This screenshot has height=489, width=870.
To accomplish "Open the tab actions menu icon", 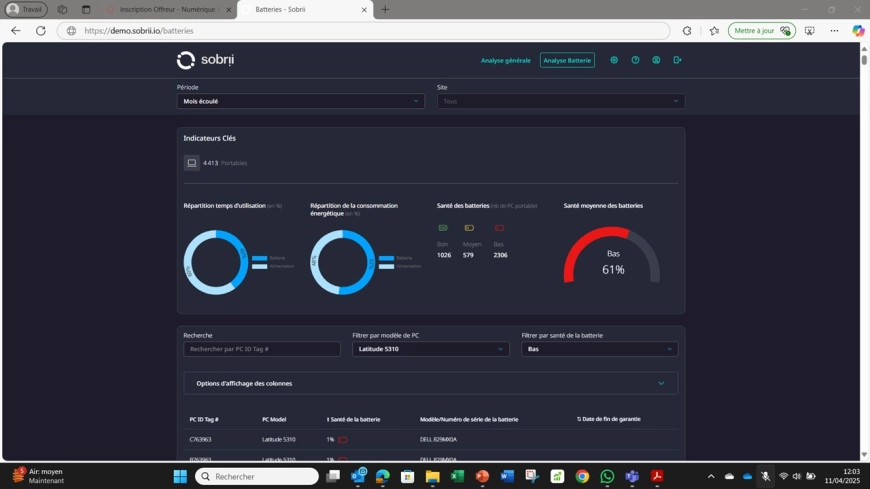I will coord(86,9).
